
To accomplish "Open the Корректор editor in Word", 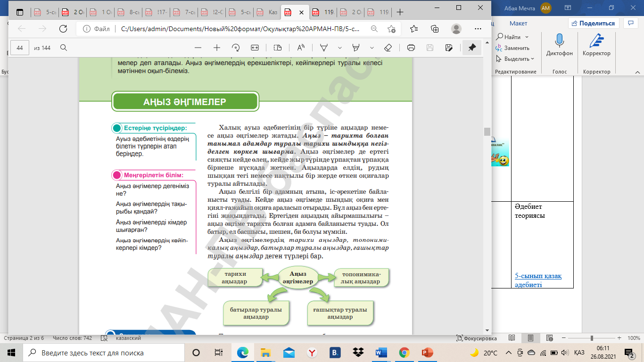I will (597, 45).
